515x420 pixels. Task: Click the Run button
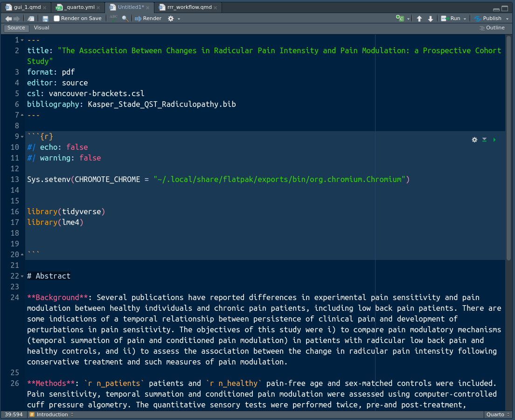click(x=451, y=19)
